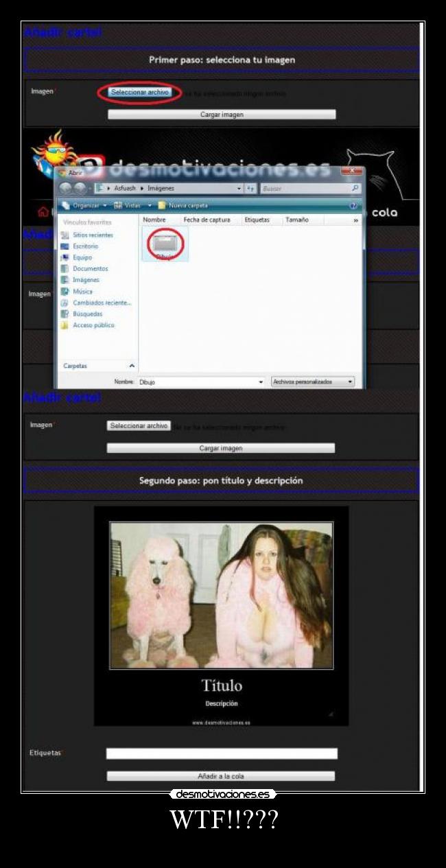The width and height of the screenshot is (446, 868).
Task: Click the Añadir a la cola button
Action: 221,776
